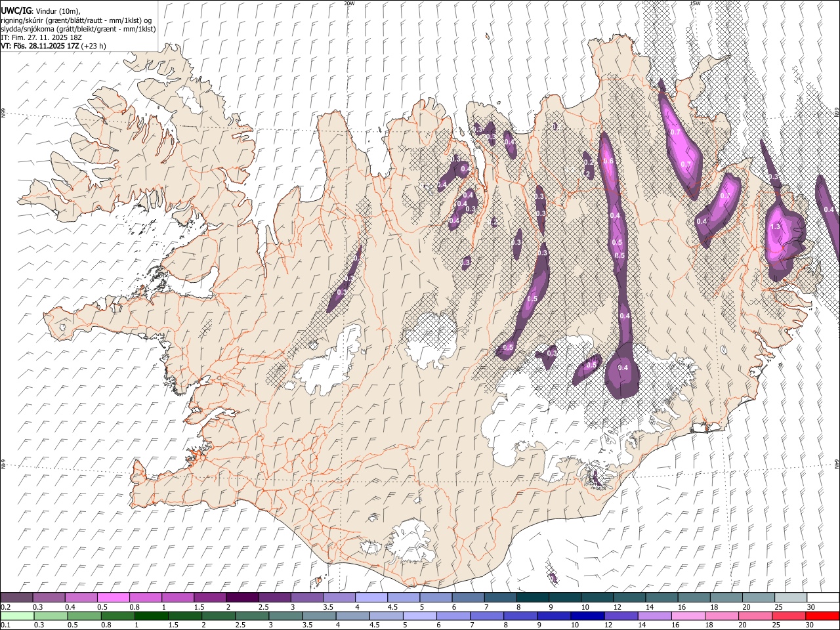This screenshot has height=630, width=840.
Task: Click the 0.2 dark mauve swatch in purple-teal legend
Action: coord(16,597)
